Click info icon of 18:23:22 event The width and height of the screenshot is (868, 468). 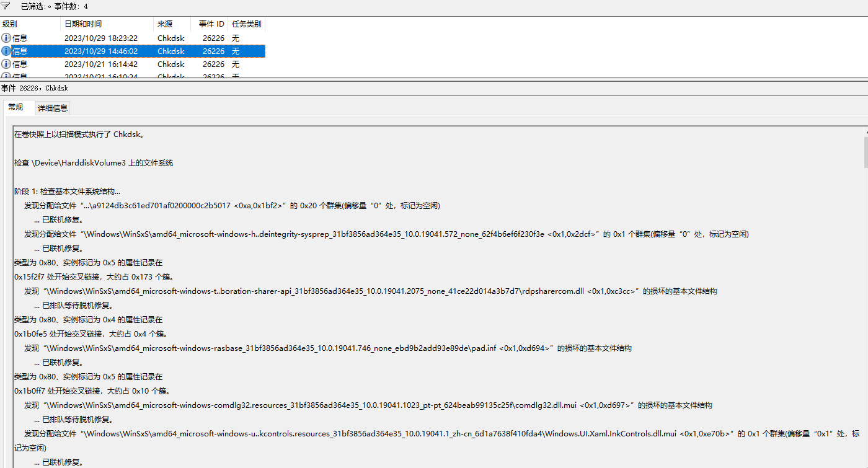tap(6, 38)
